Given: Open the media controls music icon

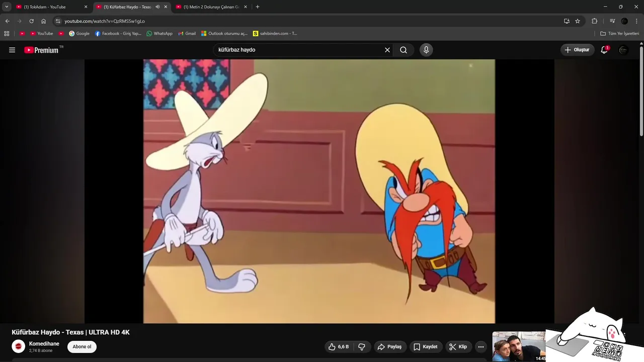Looking at the screenshot, I should 612,21.
